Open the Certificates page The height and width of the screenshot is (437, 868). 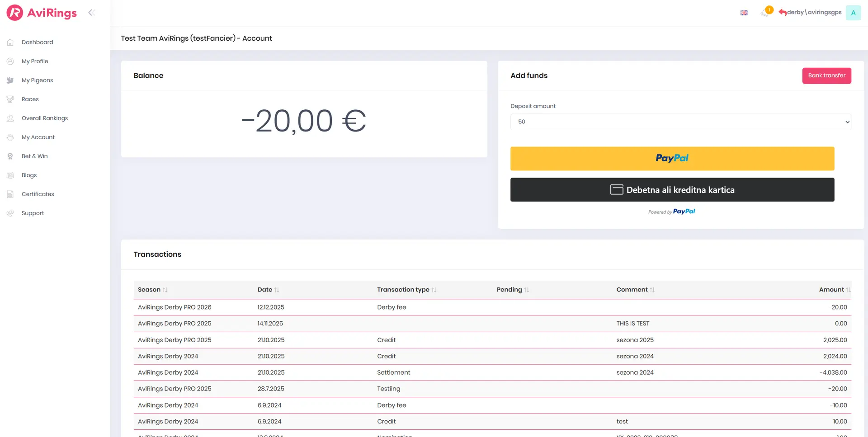click(x=38, y=194)
